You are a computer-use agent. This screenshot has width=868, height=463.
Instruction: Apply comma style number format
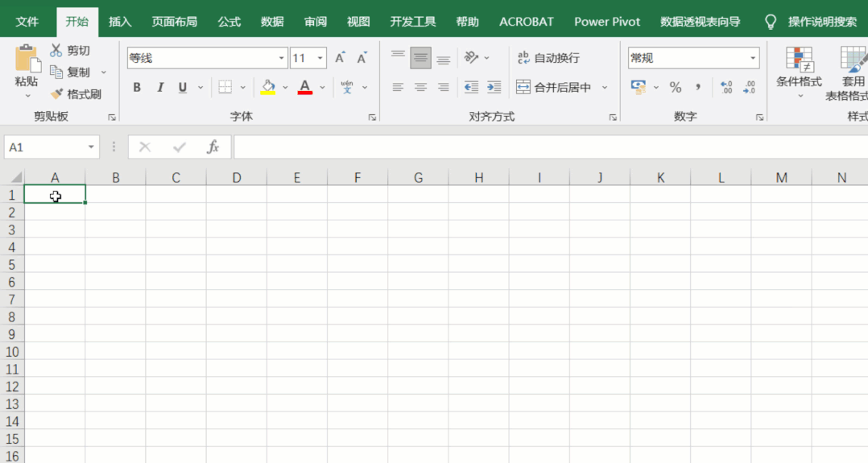coord(698,88)
